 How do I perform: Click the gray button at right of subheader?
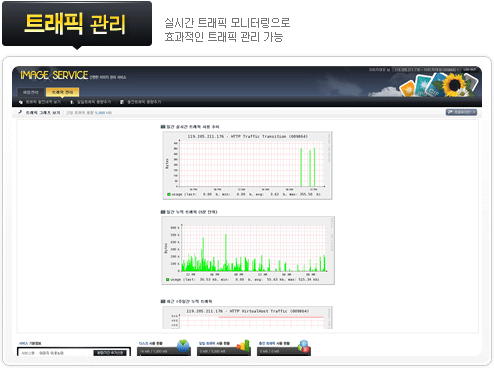click(461, 112)
